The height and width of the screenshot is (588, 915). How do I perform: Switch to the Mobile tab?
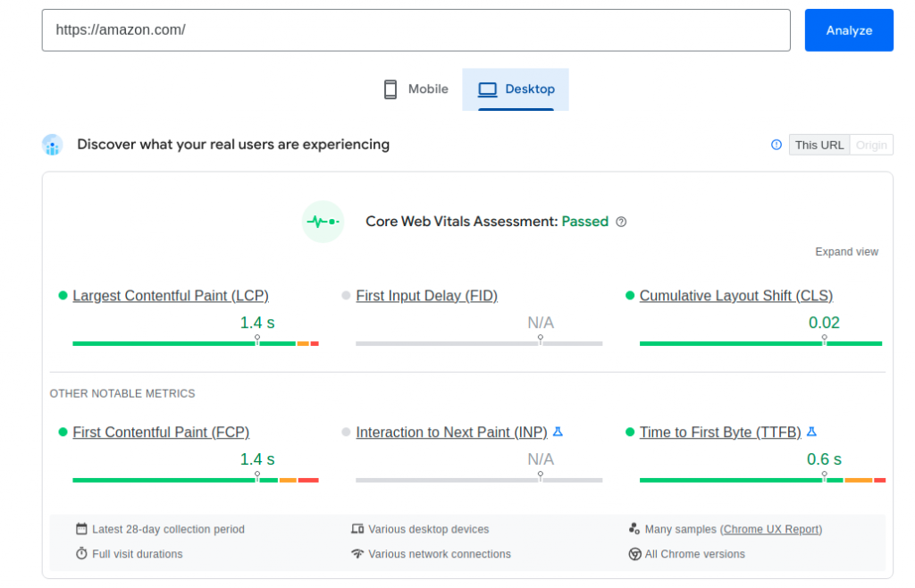tap(416, 89)
